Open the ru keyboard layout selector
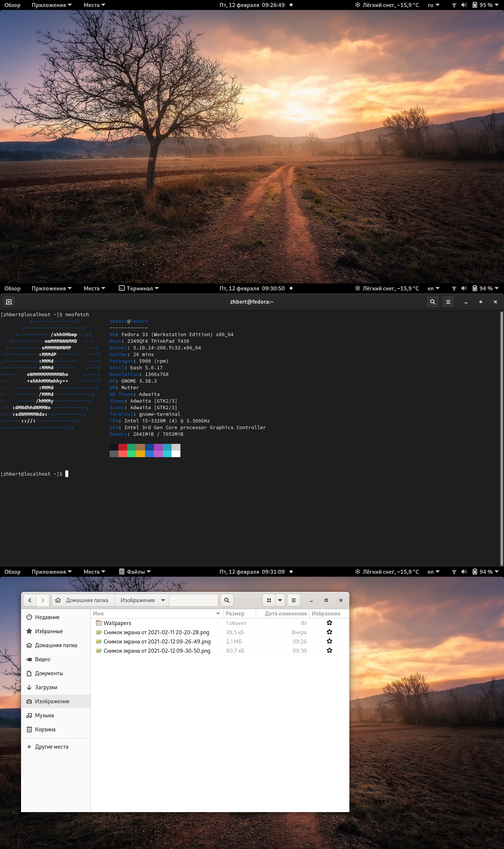The image size is (504, 849). 434,5
